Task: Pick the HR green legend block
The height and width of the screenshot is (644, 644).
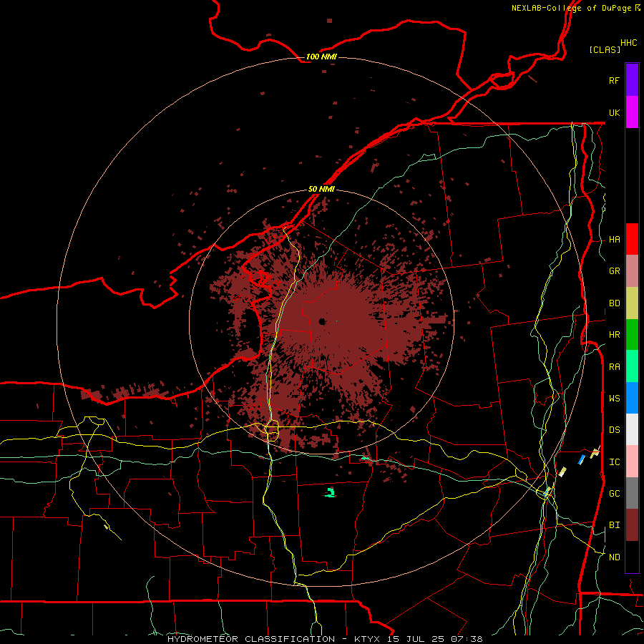Action: coord(632,335)
